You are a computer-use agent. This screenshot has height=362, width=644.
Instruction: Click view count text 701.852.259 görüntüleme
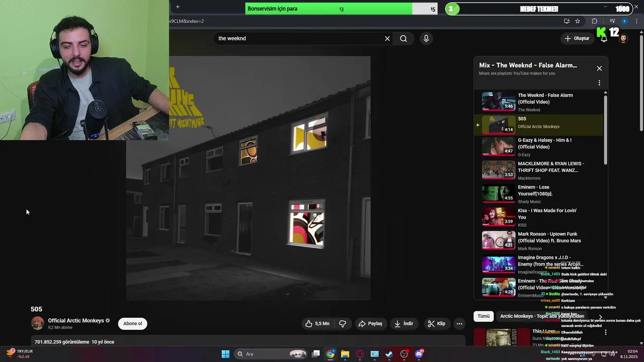[62, 342]
